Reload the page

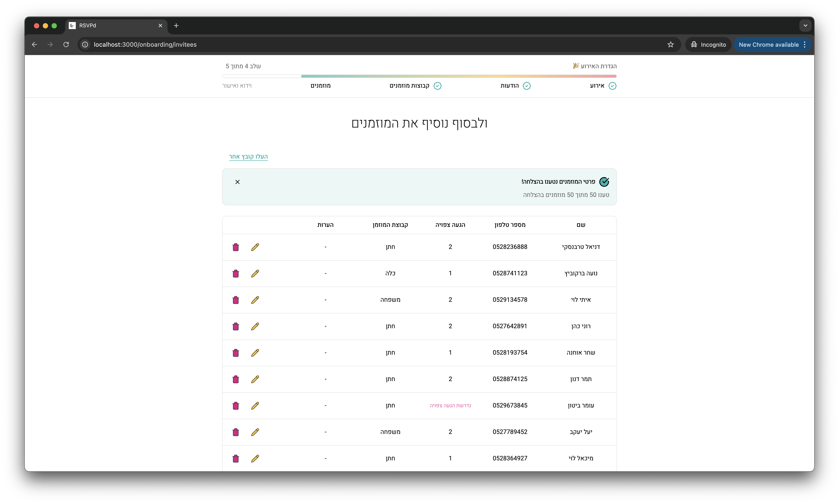(x=67, y=44)
